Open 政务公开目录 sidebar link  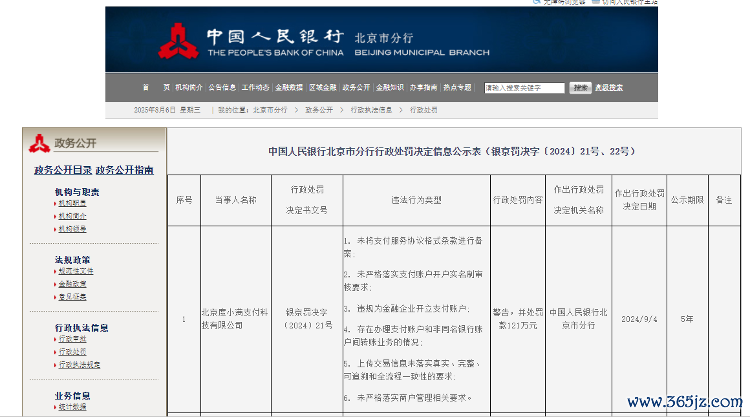[x=63, y=170]
